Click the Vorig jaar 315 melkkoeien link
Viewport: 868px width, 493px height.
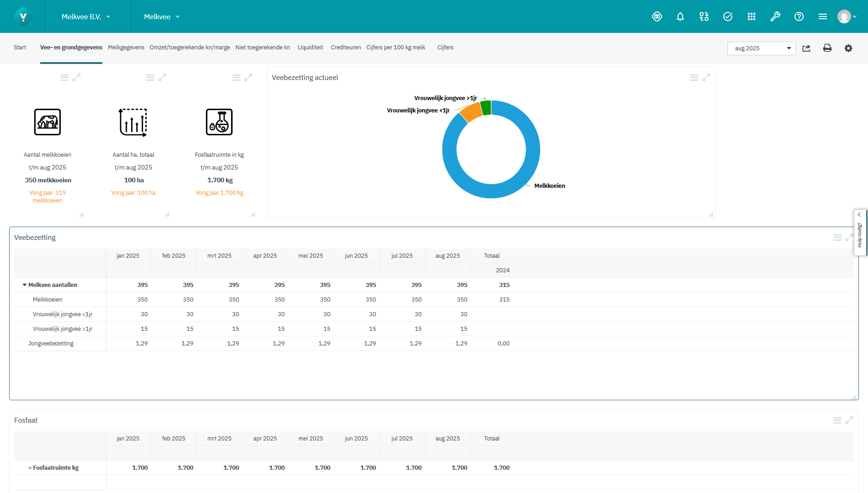47,196
